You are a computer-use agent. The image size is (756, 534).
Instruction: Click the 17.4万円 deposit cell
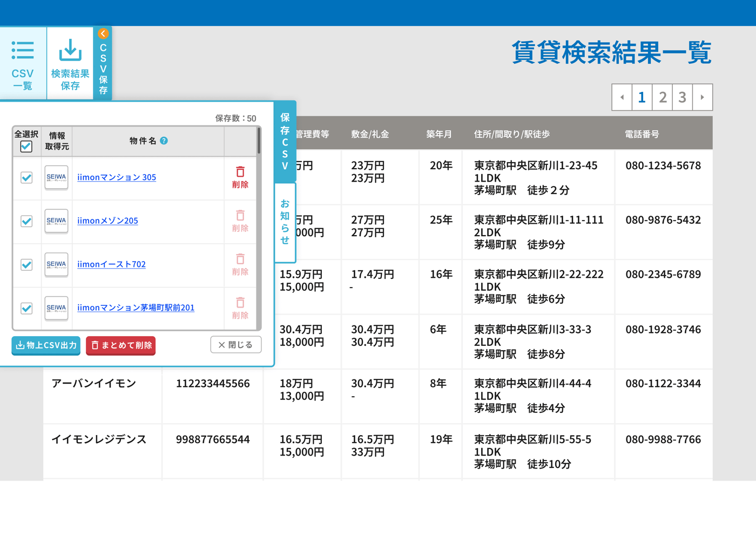(373, 275)
